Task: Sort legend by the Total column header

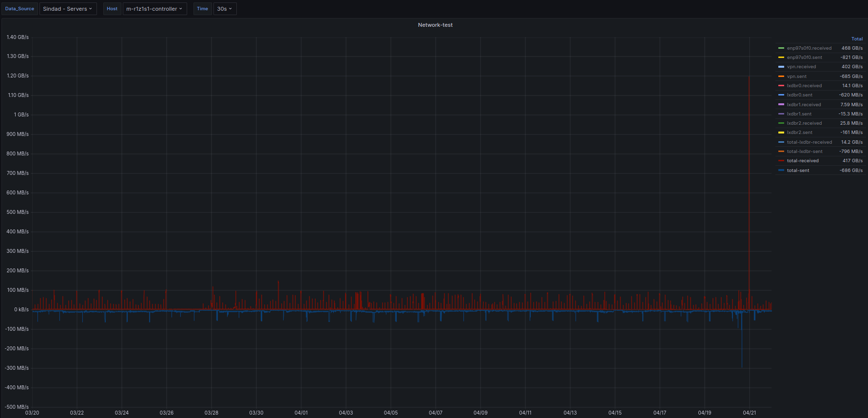Action: click(857, 39)
